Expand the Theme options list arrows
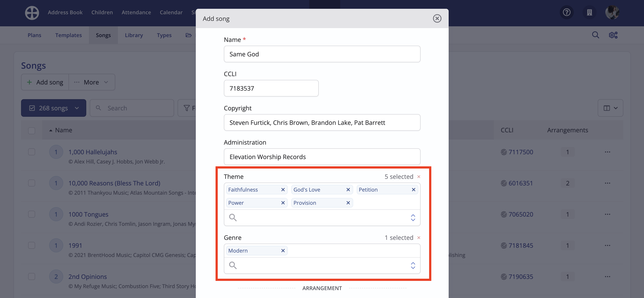644x298 pixels. click(x=413, y=218)
